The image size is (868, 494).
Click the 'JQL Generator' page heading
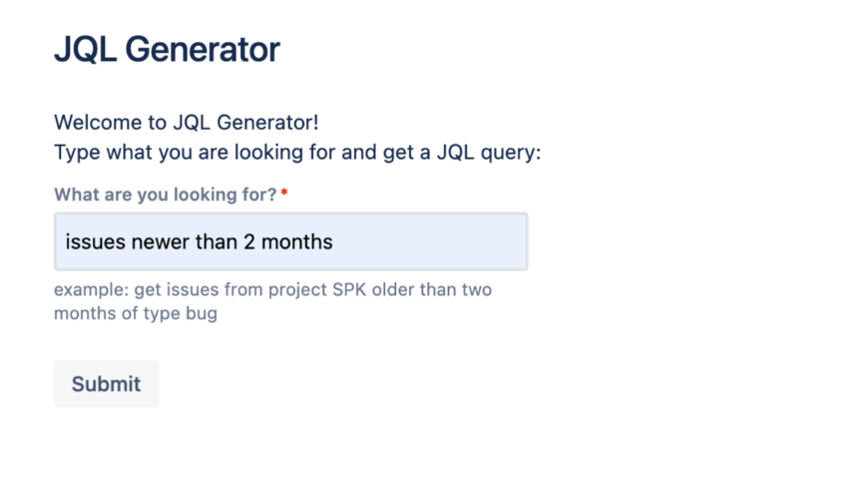click(x=167, y=49)
